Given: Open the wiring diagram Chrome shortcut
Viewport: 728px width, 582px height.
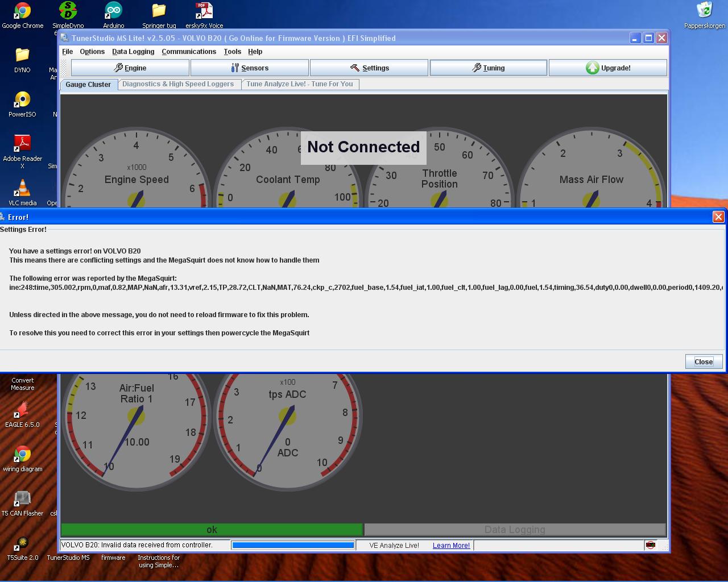Looking at the screenshot, I should point(22,459).
